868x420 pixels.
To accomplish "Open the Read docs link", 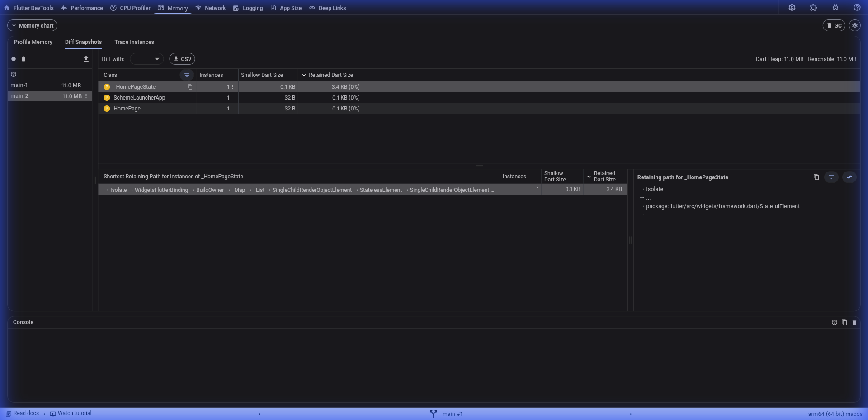I will click(x=26, y=413).
